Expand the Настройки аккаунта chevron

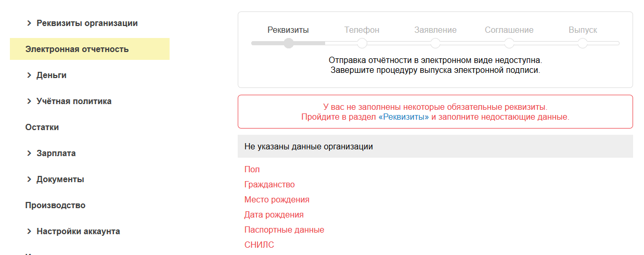29,231
